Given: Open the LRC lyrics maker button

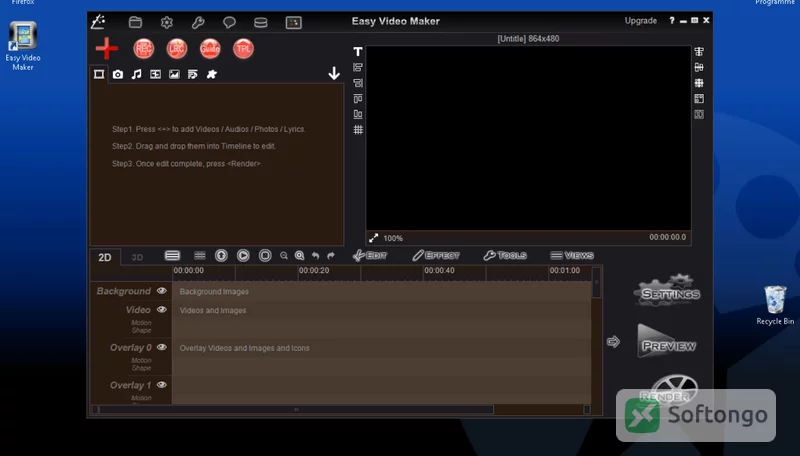Looking at the screenshot, I should 177,48.
